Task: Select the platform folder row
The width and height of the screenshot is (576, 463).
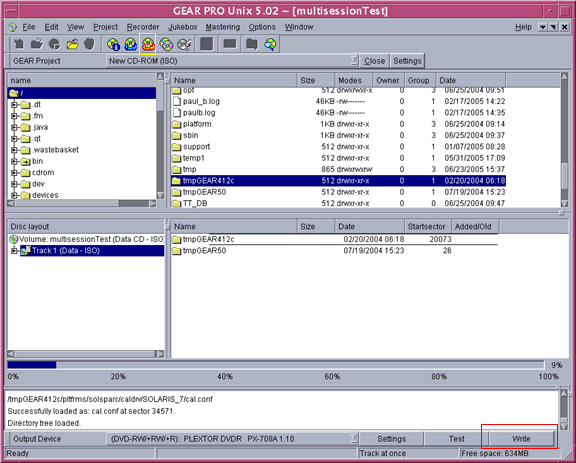Action: (x=338, y=124)
